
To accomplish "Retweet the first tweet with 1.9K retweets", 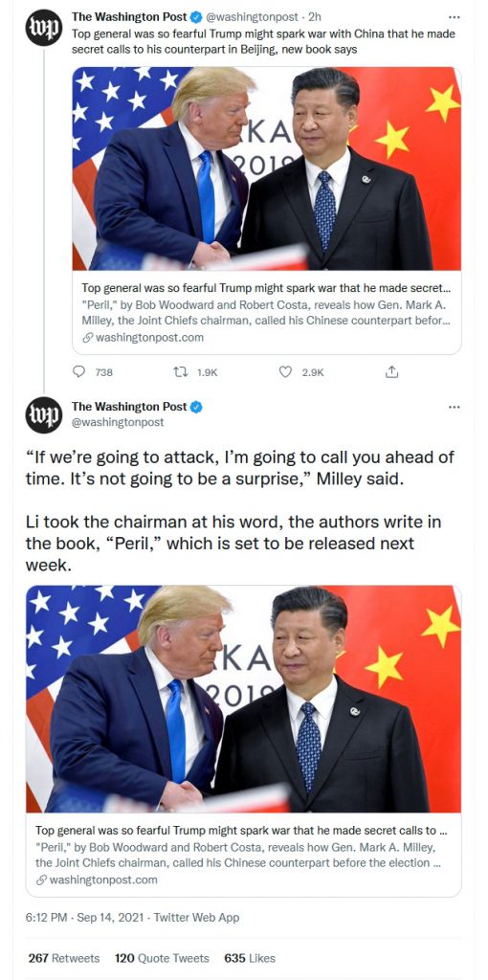I will click(x=178, y=372).
